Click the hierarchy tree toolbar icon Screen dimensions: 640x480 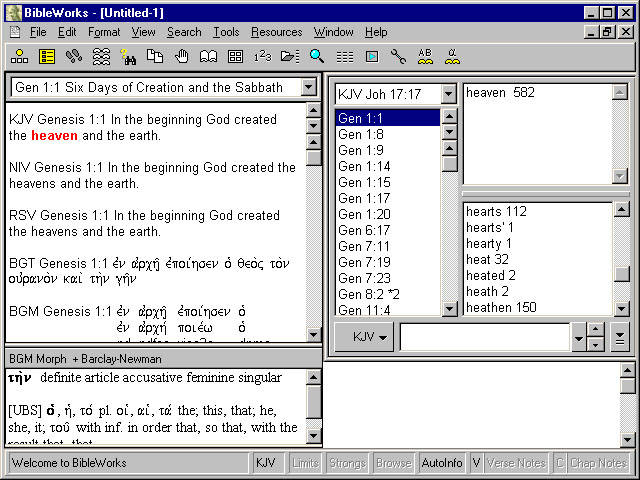19,56
